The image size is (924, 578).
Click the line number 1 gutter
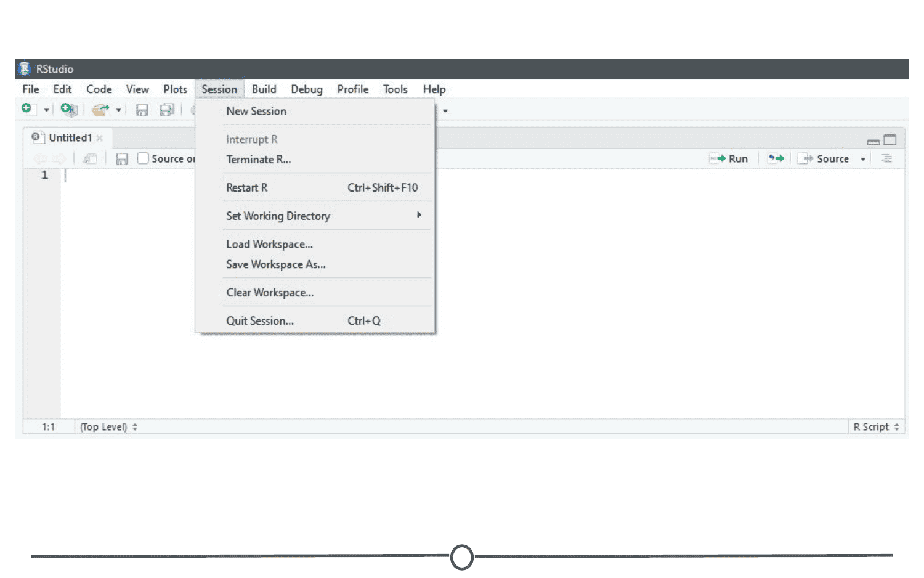44,175
